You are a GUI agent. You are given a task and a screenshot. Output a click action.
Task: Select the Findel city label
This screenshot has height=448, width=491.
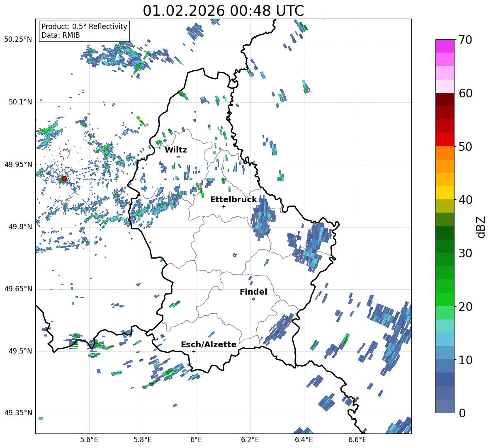(253, 292)
